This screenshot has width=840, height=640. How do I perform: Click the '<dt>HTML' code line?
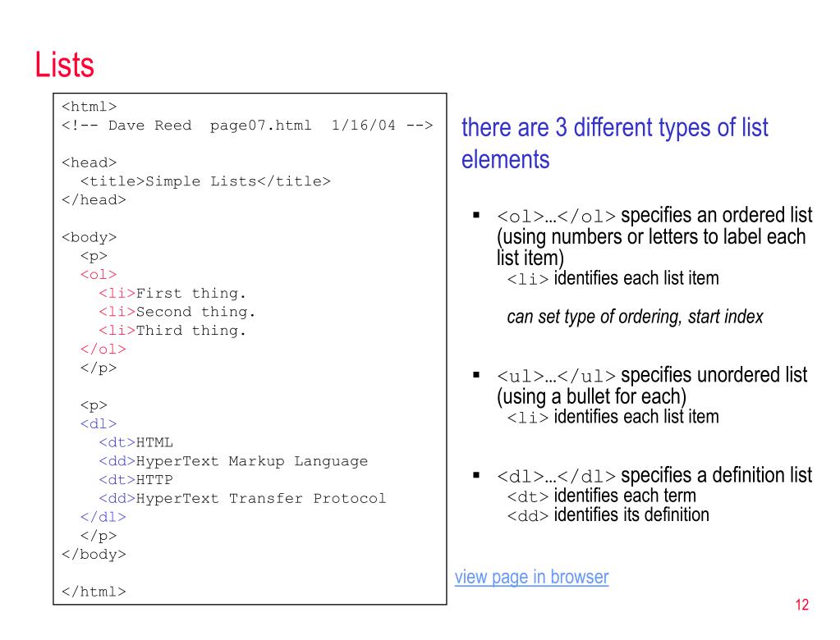136,442
